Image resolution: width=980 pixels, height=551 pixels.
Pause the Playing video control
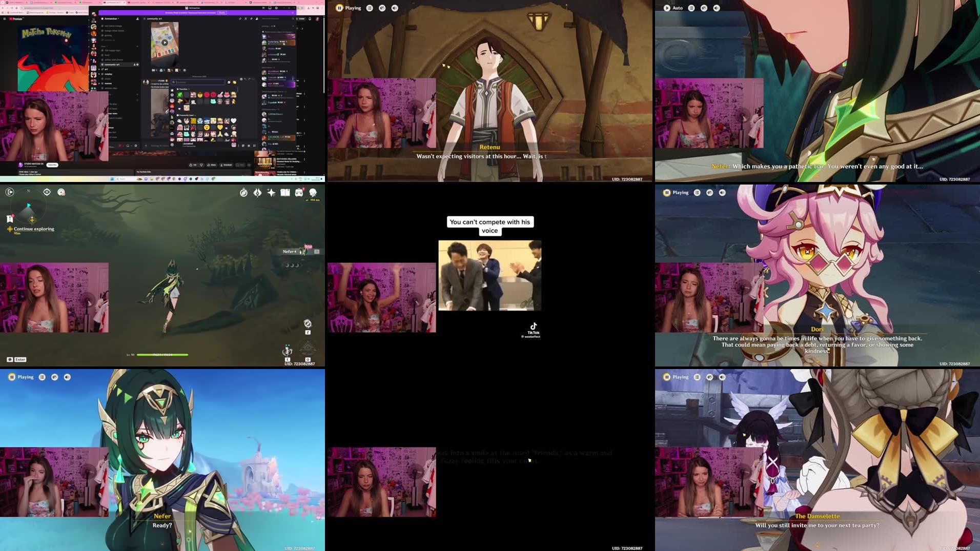[339, 8]
